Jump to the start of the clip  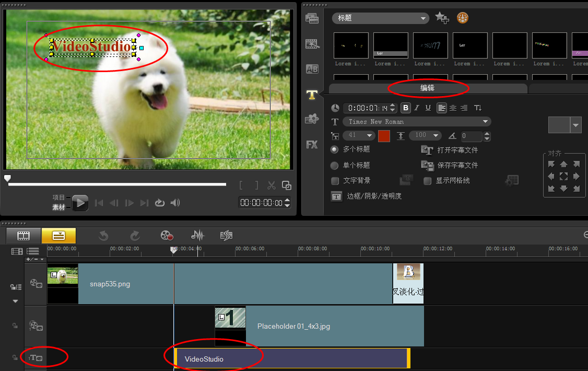99,203
